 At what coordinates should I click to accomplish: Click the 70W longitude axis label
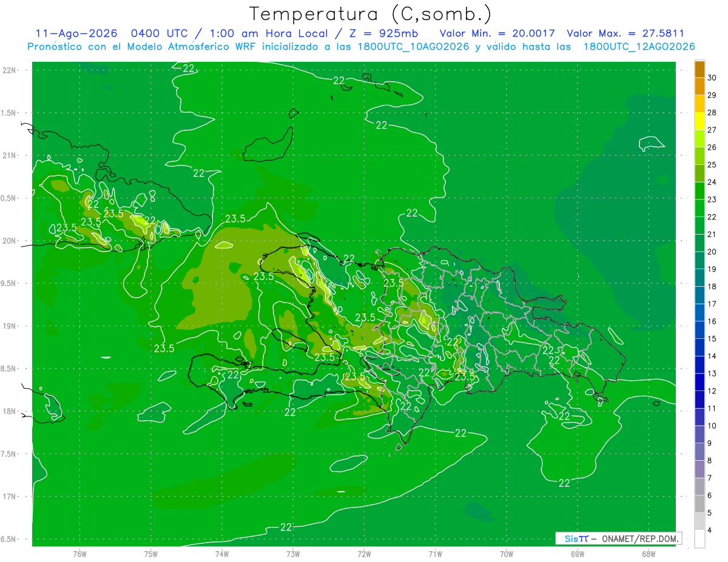pyautogui.click(x=507, y=554)
